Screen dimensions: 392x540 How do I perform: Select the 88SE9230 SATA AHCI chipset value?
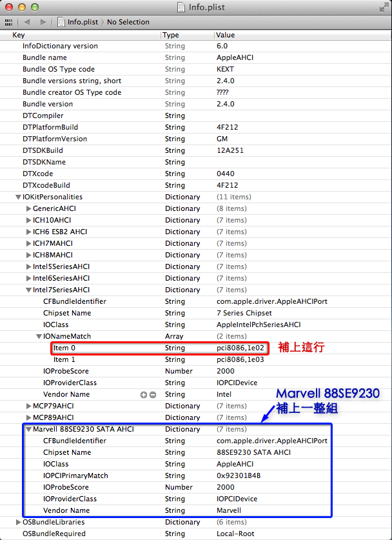point(253,452)
